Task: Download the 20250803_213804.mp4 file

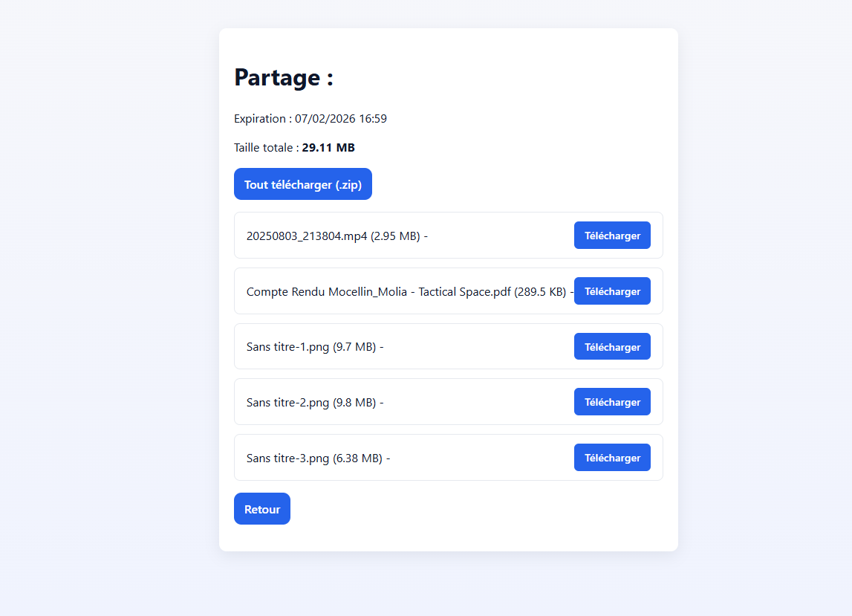Action: (x=612, y=236)
